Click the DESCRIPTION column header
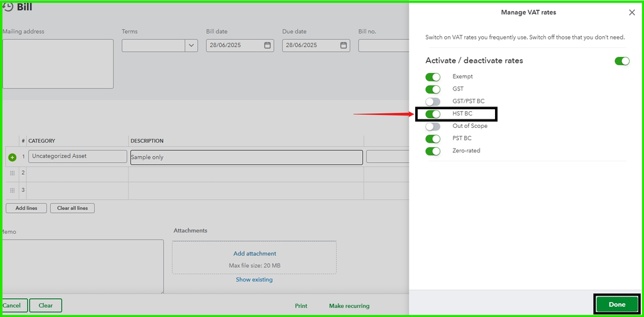This screenshot has width=644, height=317. (147, 141)
